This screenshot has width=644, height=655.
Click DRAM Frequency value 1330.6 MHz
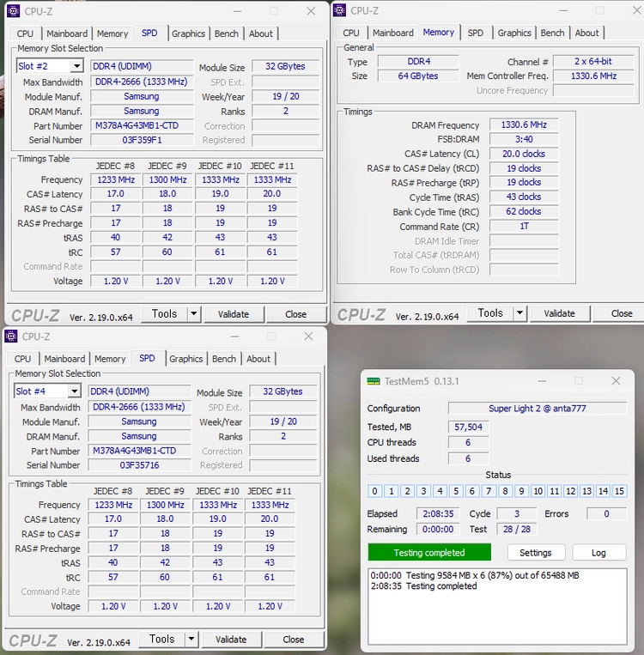pyautogui.click(x=524, y=124)
